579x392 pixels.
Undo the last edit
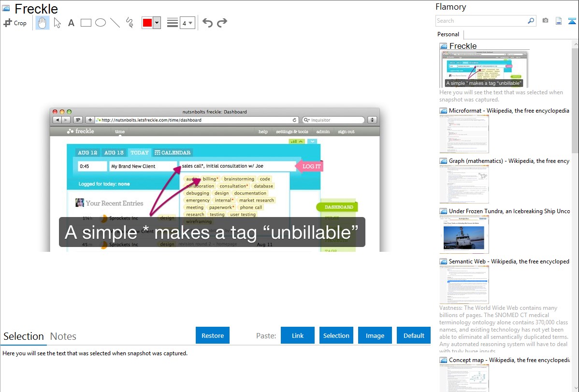coord(207,23)
